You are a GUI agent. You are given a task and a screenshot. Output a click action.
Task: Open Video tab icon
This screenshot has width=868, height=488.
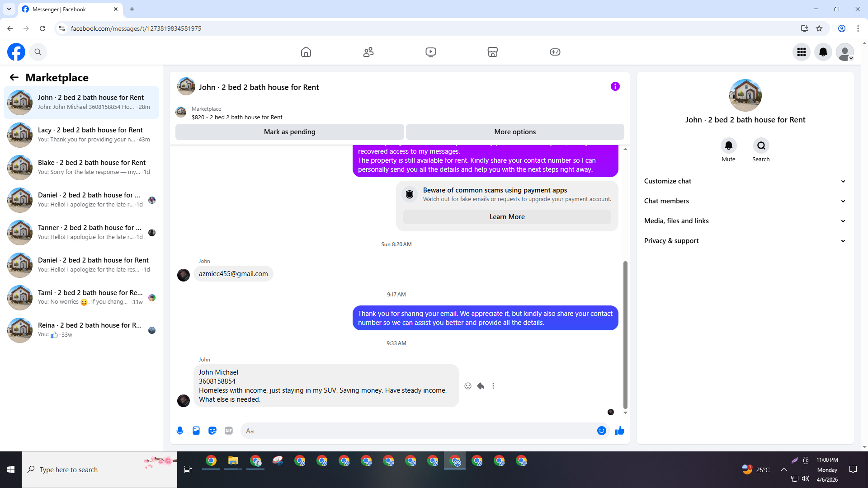431,52
